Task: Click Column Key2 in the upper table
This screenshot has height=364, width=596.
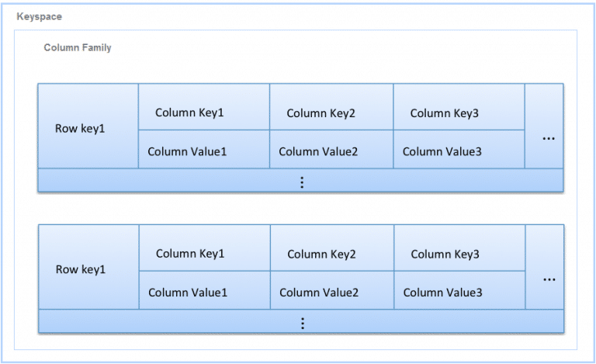Action: click(x=321, y=113)
